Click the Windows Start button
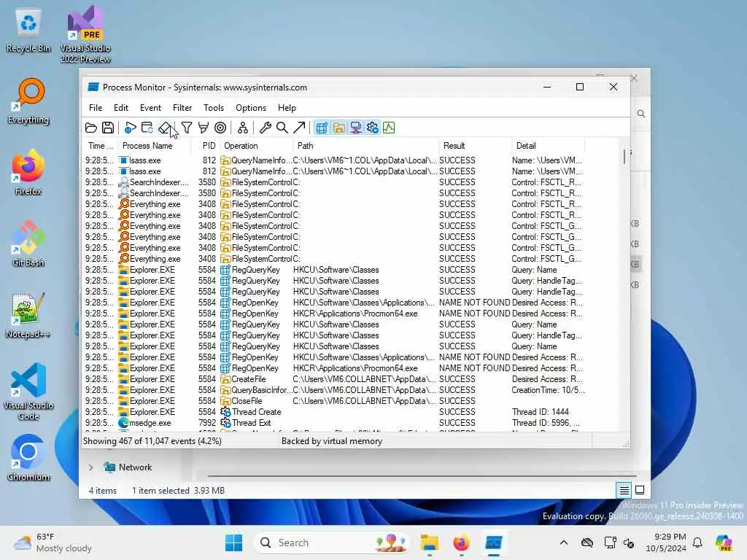The image size is (747, 560). [233, 542]
